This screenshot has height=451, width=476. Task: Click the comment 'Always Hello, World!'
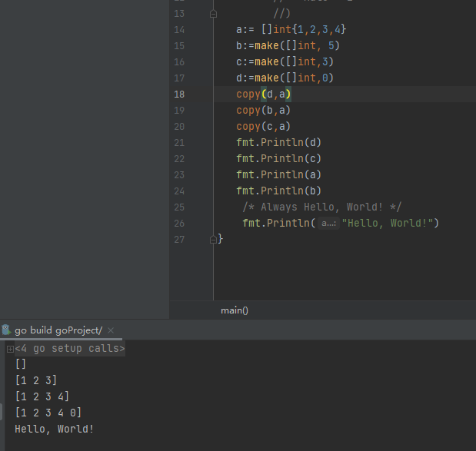pos(321,207)
